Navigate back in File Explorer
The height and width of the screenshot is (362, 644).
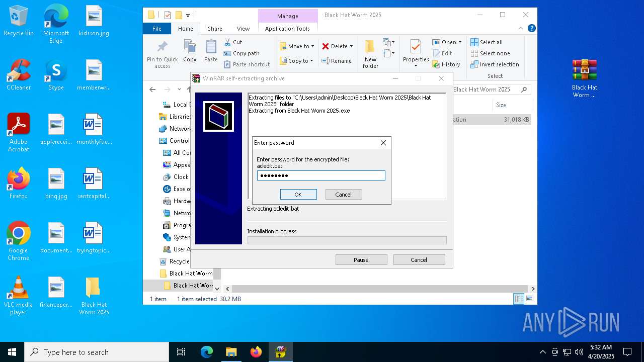coord(152,89)
